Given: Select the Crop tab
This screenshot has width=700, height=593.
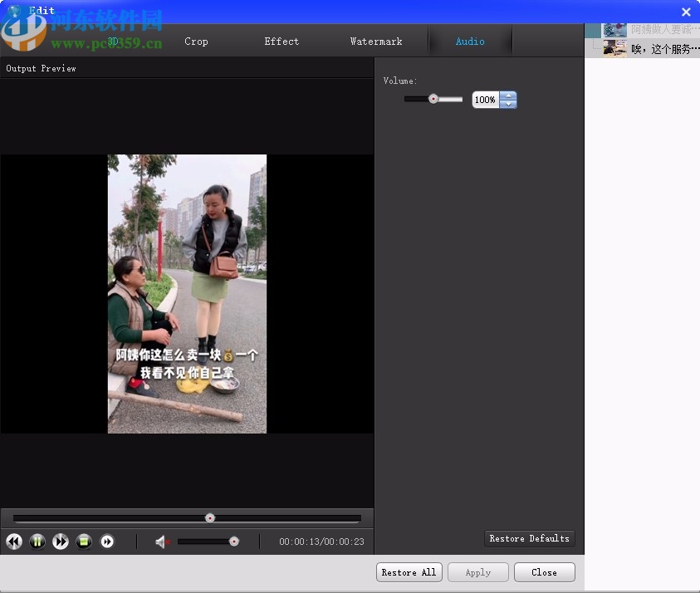Looking at the screenshot, I should pyautogui.click(x=196, y=41).
